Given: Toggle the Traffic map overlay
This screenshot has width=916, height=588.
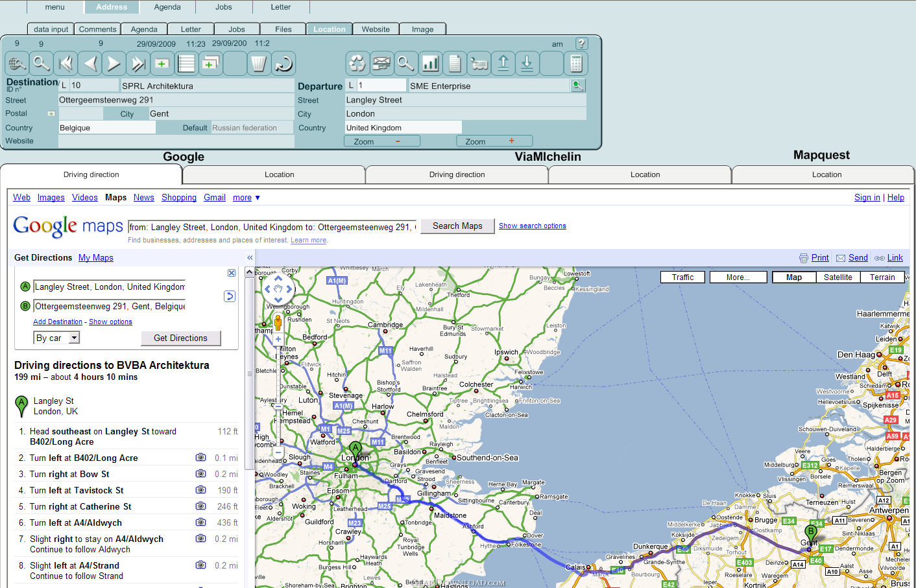Looking at the screenshot, I should (x=682, y=277).
